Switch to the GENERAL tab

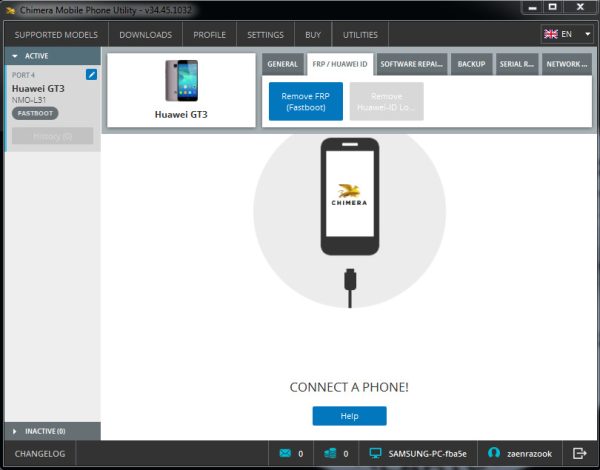pyautogui.click(x=282, y=64)
